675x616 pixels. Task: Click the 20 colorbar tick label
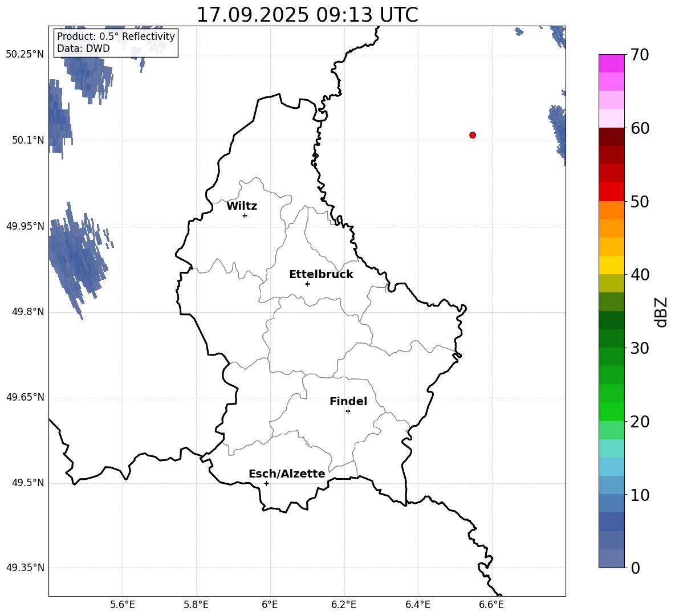[x=640, y=422]
